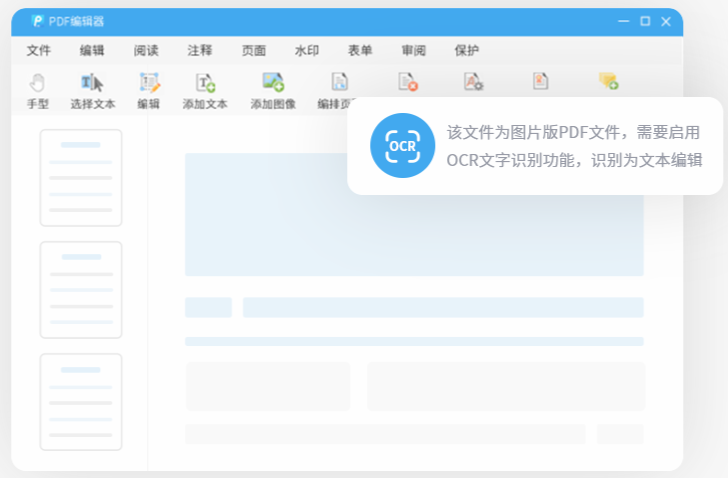
Task: Open the text settings icon with gear
Action: (x=474, y=82)
